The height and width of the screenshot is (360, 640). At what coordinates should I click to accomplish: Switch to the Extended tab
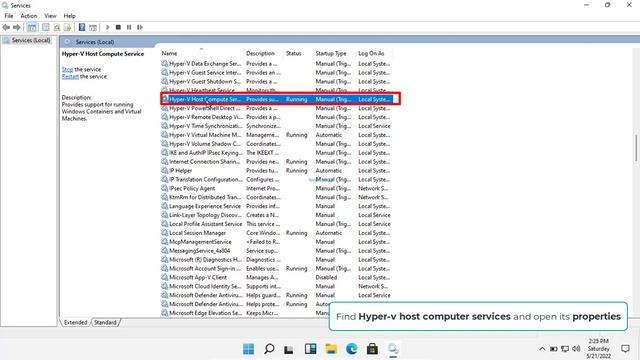click(x=76, y=322)
